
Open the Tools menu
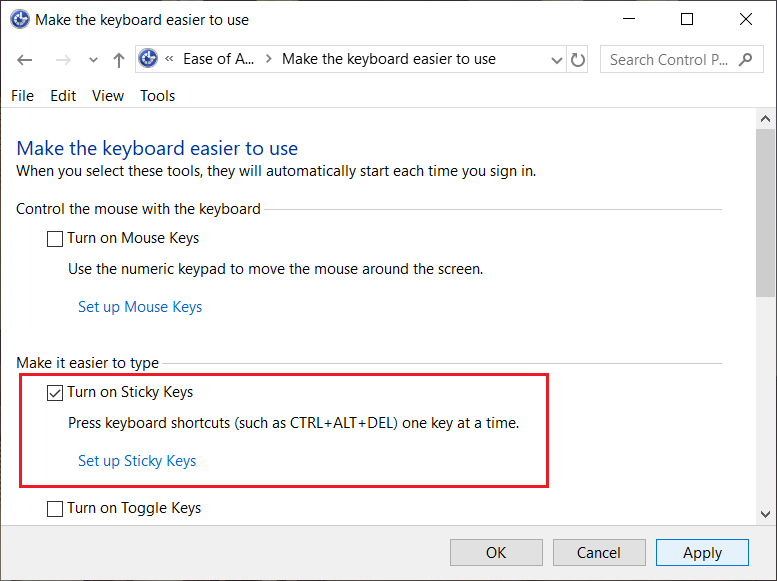click(x=157, y=96)
